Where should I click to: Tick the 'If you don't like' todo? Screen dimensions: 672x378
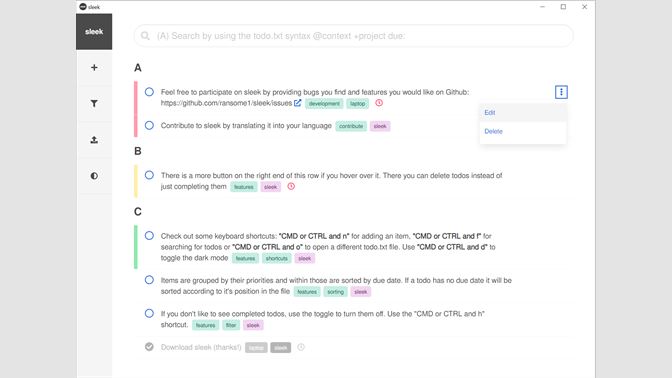[149, 313]
